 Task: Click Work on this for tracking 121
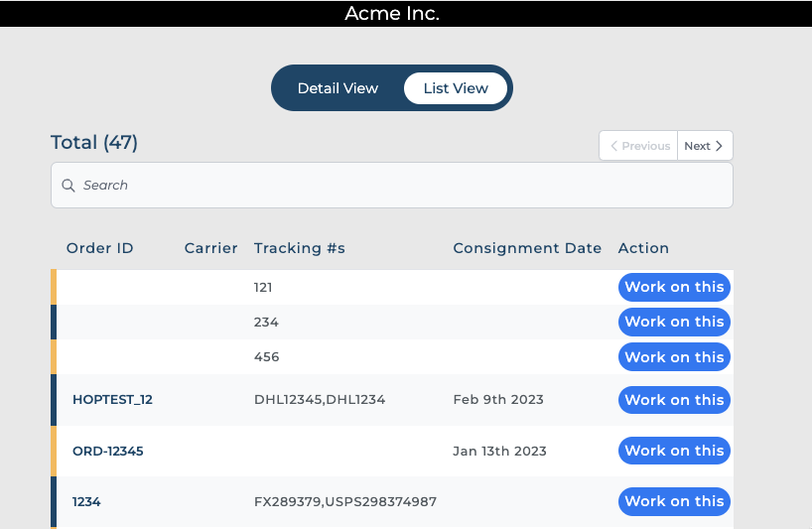coord(674,287)
